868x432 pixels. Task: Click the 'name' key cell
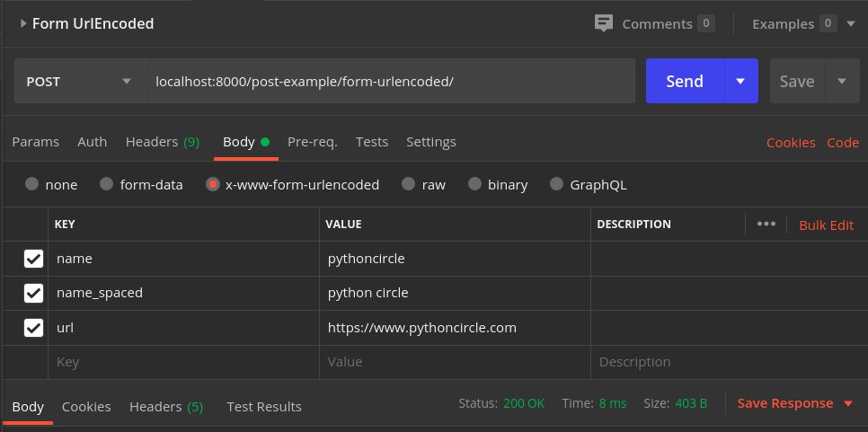pos(184,259)
